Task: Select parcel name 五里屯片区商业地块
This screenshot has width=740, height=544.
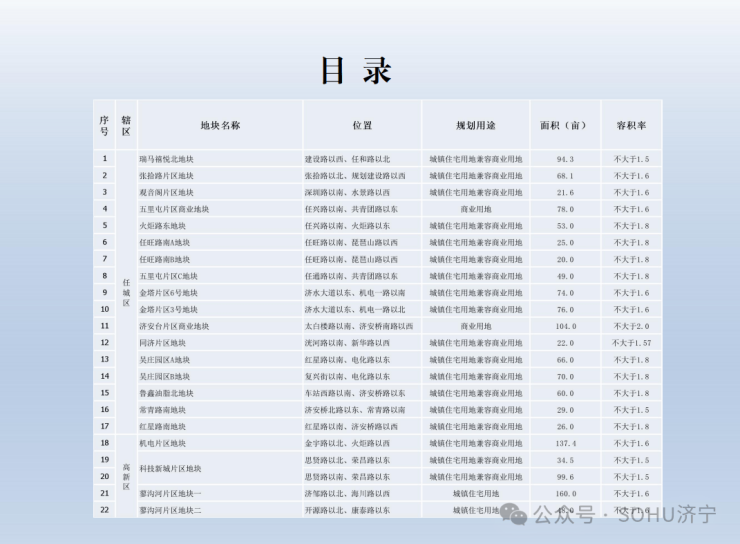Action: tap(174, 209)
